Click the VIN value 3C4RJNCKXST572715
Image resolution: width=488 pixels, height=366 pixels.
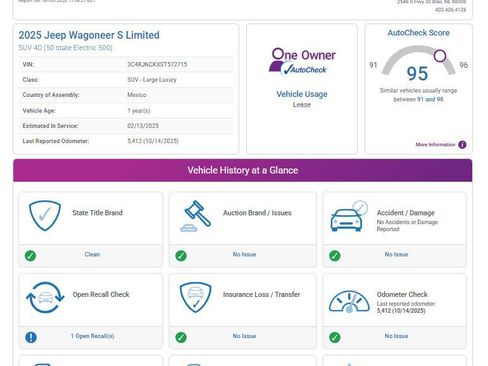pyautogui.click(x=157, y=64)
